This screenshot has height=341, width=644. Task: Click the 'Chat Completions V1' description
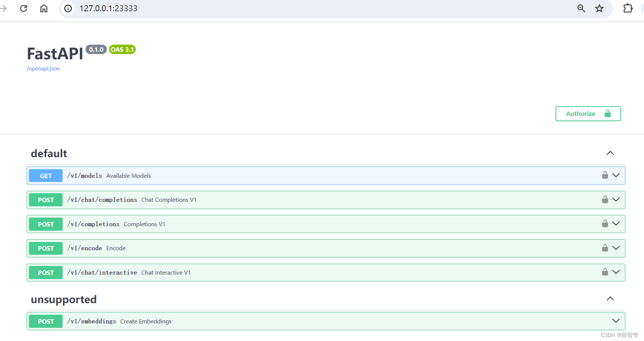coord(169,200)
